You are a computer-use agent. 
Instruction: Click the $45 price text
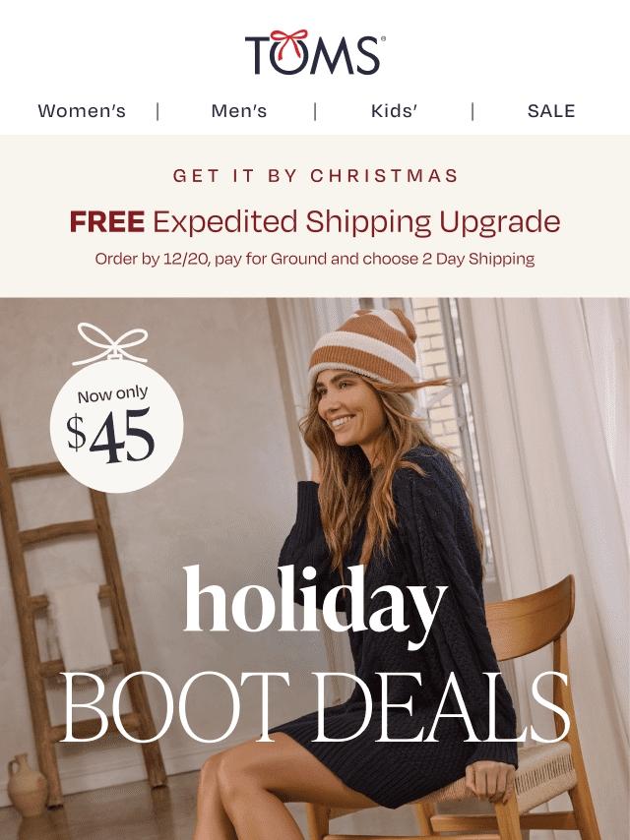110,435
